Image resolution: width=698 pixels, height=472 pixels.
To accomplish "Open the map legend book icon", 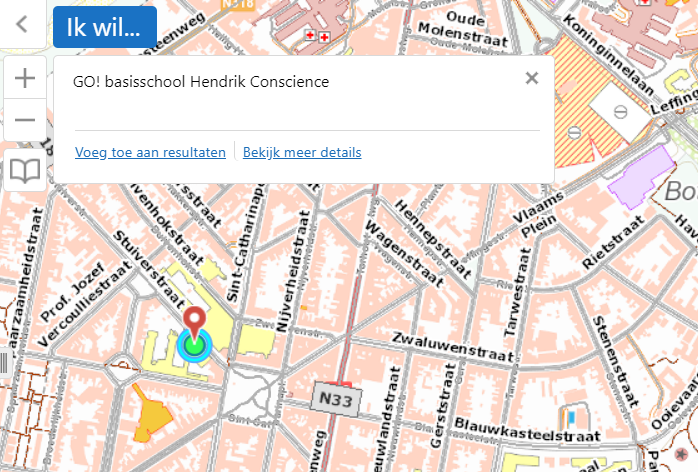I will (x=25, y=170).
